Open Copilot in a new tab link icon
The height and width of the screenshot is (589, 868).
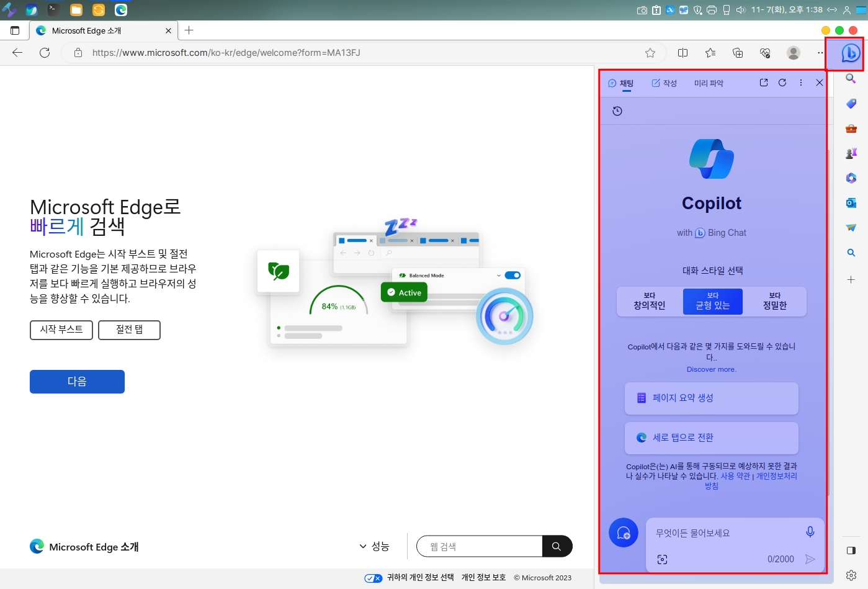pyautogui.click(x=764, y=83)
